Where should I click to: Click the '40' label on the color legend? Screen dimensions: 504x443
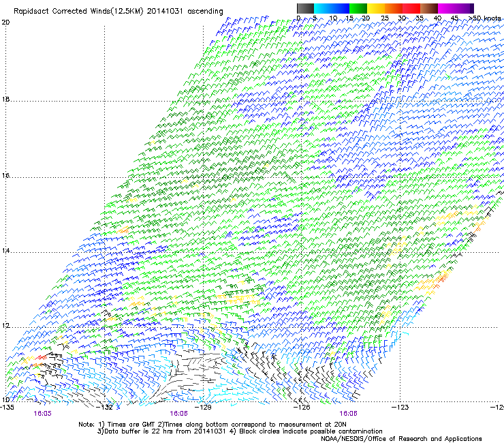437,18
